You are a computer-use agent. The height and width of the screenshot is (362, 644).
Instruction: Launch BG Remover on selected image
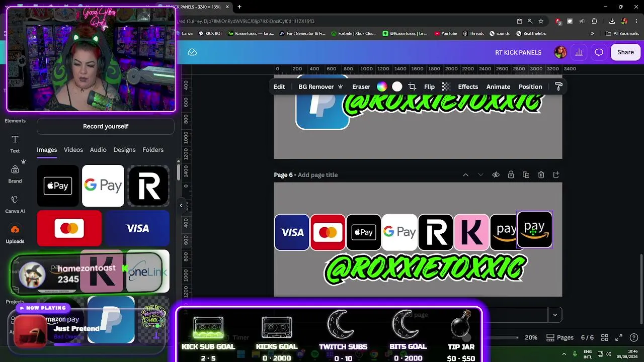click(x=320, y=86)
